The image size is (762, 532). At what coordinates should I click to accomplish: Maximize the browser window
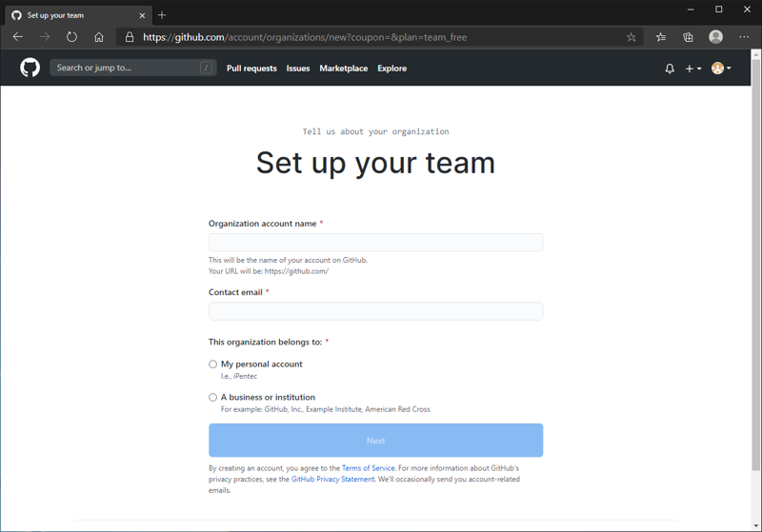click(x=719, y=10)
